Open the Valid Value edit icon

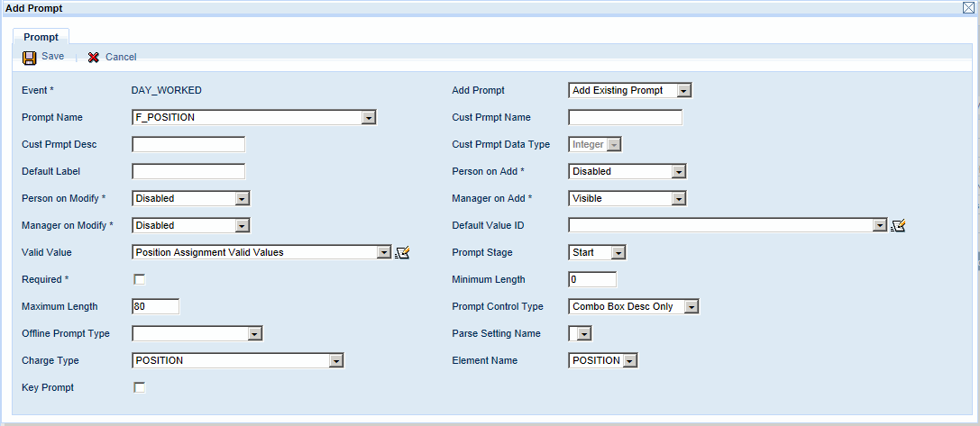(x=402, y=253)
